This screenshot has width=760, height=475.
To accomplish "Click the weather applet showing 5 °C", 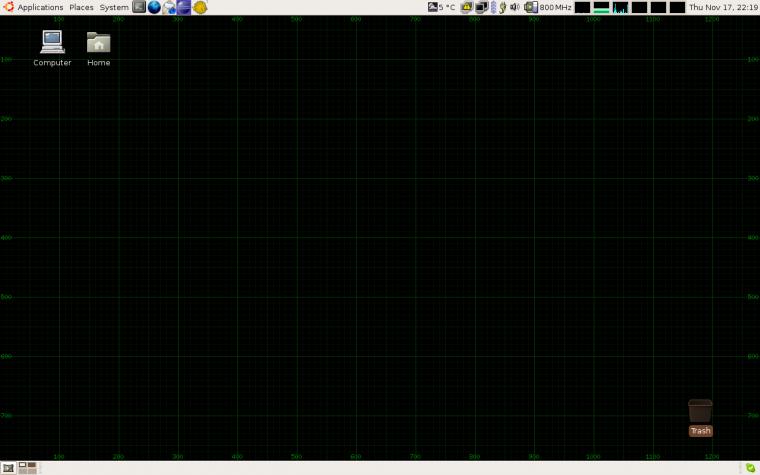I will point(442,7).
